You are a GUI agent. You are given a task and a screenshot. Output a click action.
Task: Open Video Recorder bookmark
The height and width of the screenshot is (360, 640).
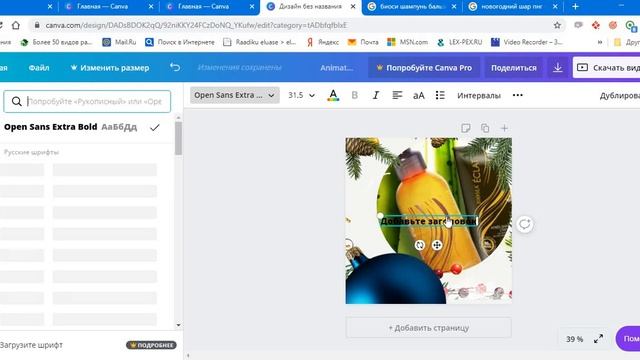click(x=527, y=42)
